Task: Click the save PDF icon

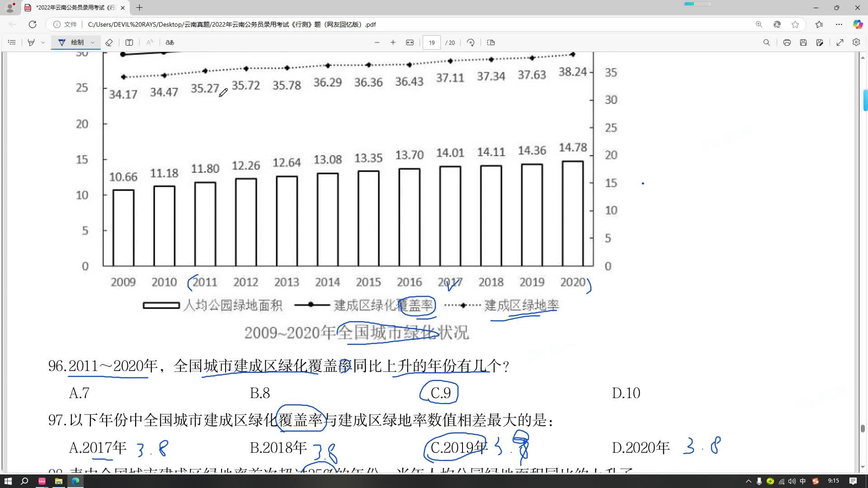Action: coord(803,42)
